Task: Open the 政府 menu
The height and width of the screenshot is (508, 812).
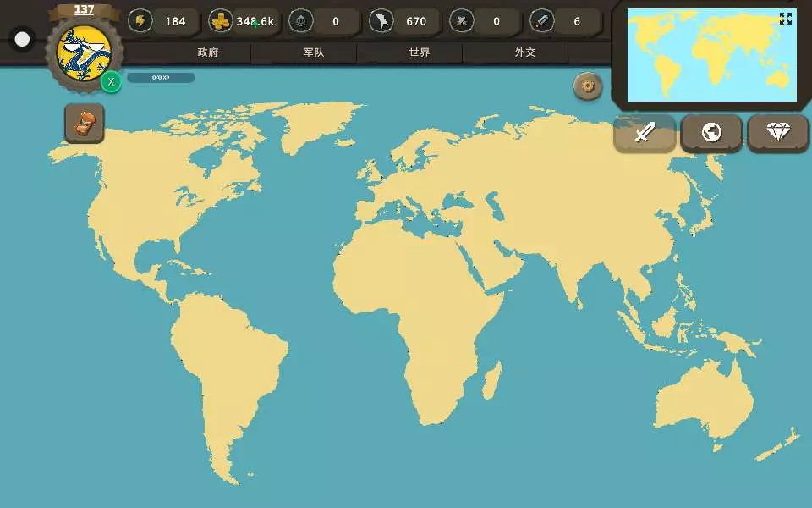Action: (208, 52)
